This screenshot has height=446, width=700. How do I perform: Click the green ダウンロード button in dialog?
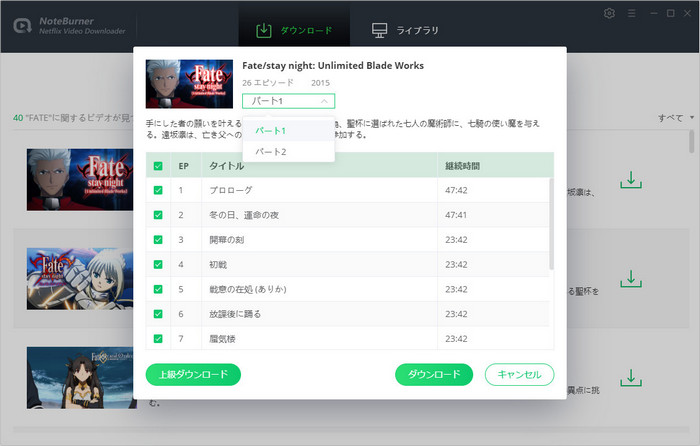click(x=434, y=374)
